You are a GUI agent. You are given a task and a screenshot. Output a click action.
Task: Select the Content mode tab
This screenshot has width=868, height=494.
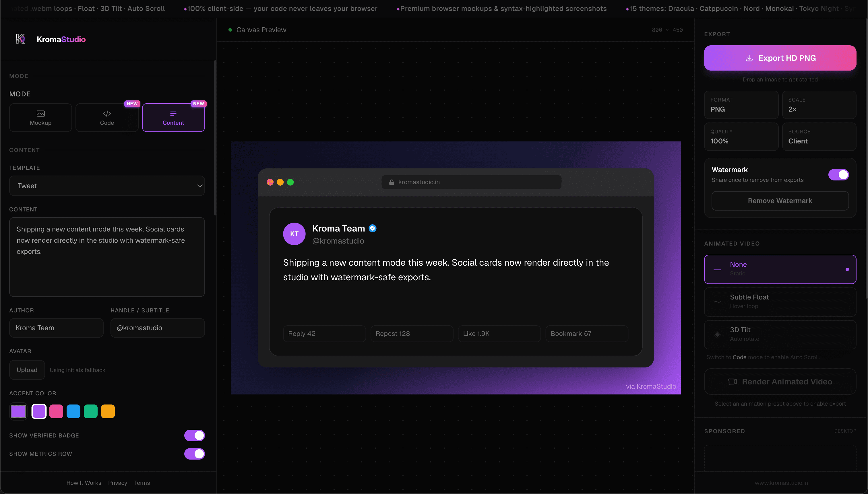tap(173, 118)
